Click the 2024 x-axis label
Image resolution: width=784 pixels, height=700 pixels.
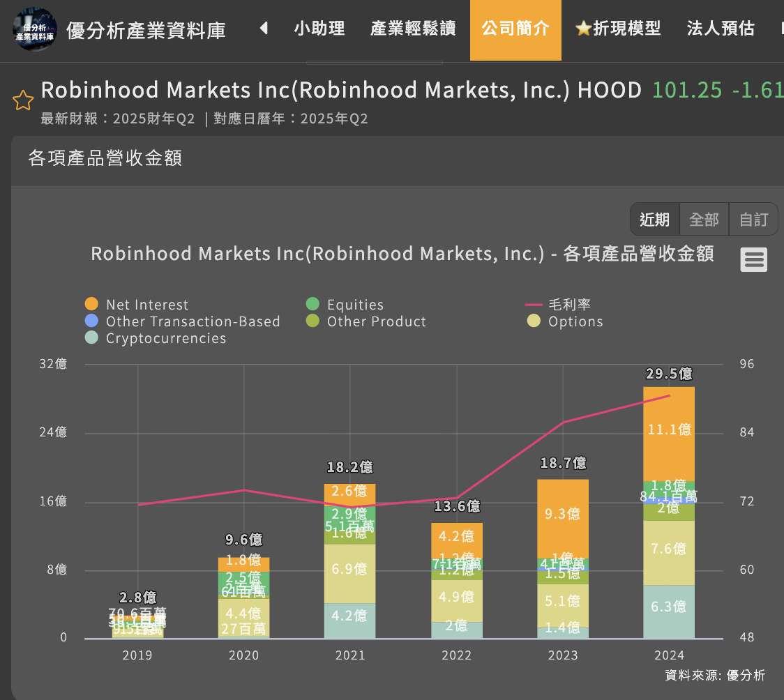(670, 655)
